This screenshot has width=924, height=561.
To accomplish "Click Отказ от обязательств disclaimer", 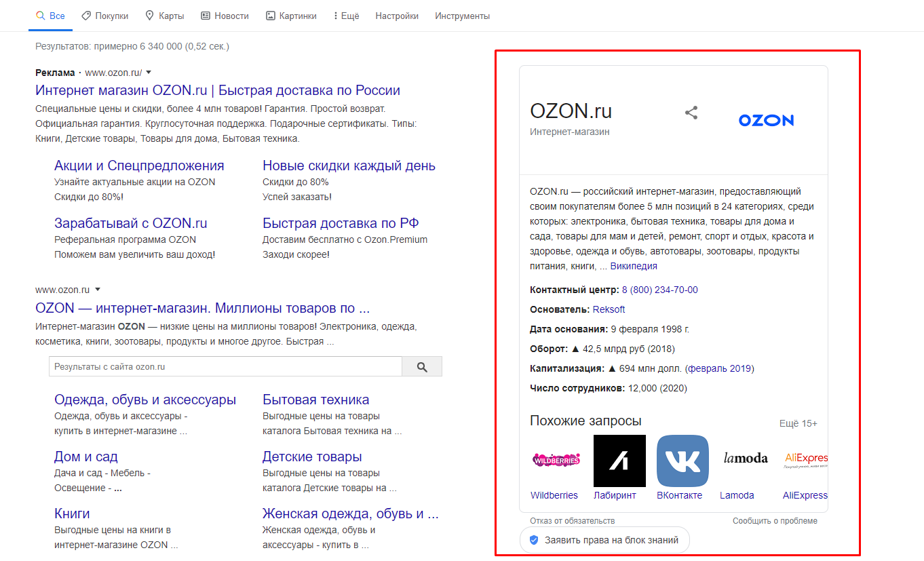I will (573, 521).
